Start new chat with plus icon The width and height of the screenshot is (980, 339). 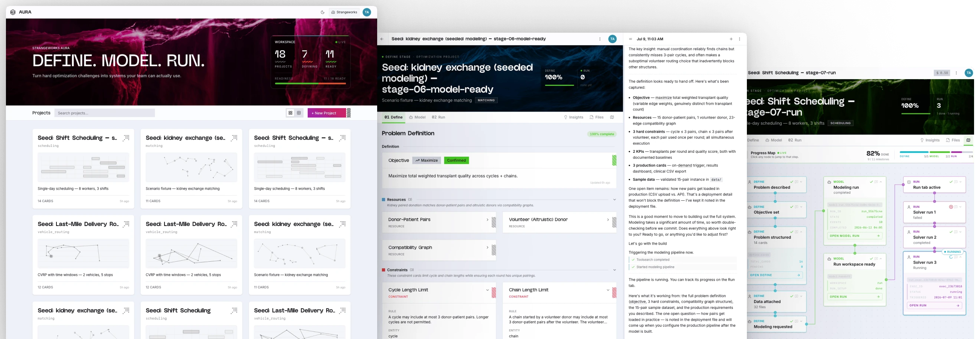(x=731, y=39)
